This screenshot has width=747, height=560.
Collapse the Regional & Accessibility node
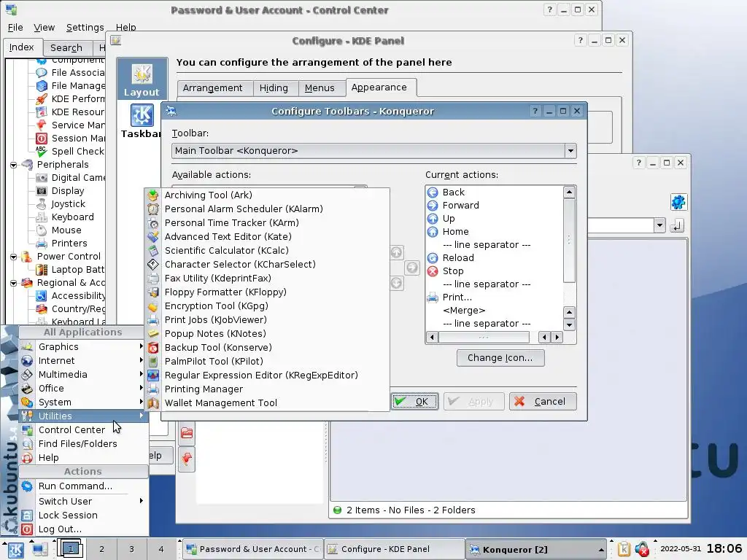point(13,283)
